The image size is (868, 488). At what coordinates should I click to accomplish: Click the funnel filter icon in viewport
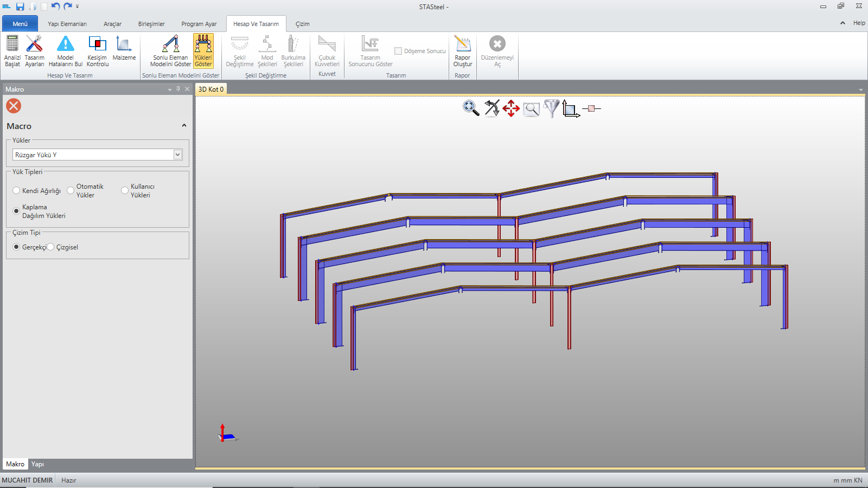[551, 108]
